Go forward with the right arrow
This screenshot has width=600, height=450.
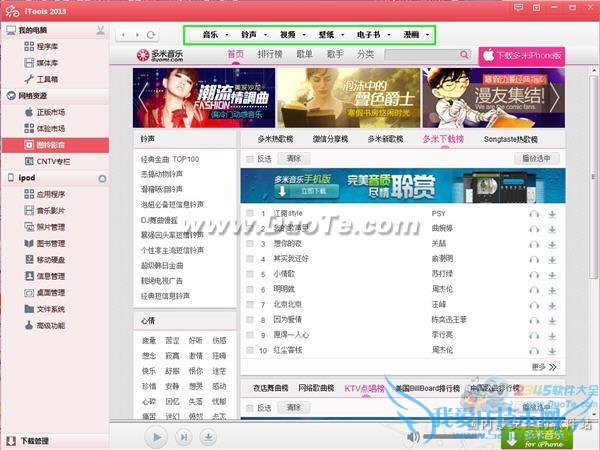coord(137,35)
